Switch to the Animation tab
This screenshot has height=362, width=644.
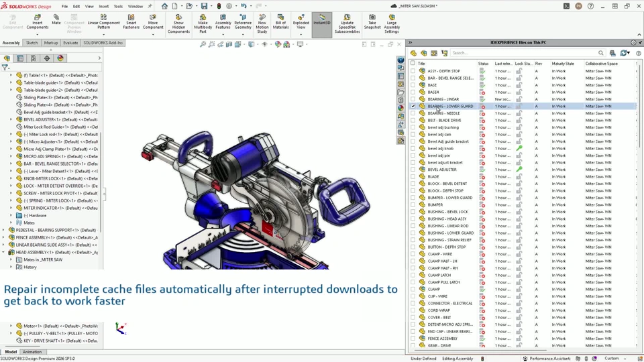click(x=32, y=352)
